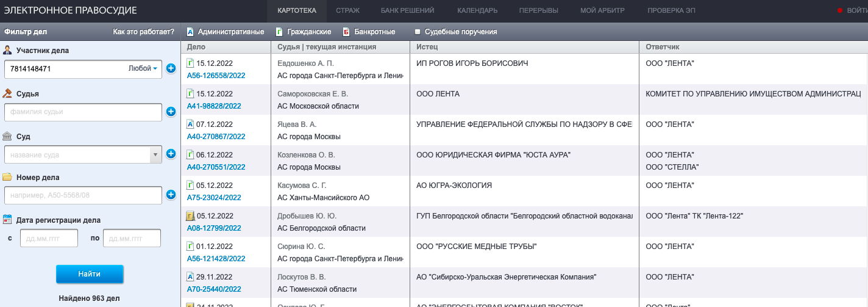
Task: Click the red login indicator icon
Action: (840, 11)
